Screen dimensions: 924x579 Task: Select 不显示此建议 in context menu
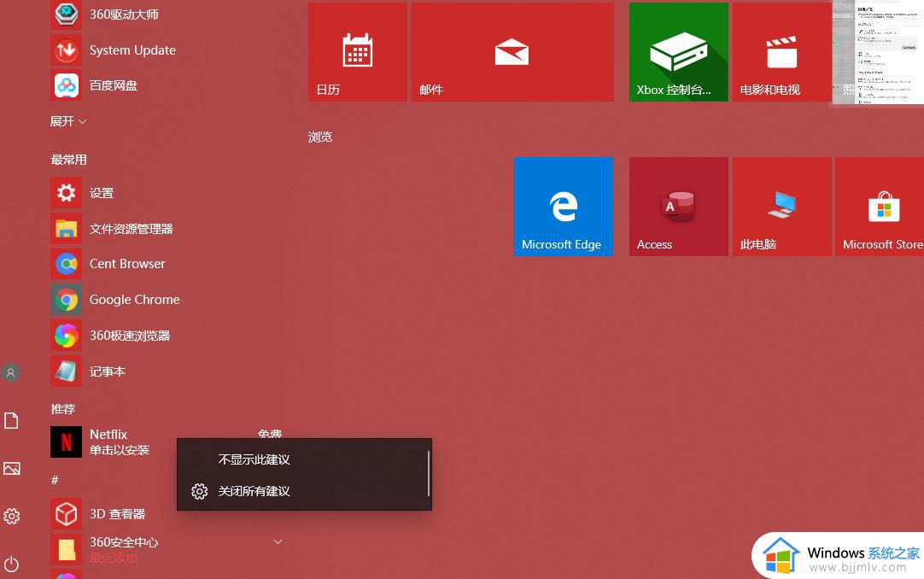tap(304, 459)
